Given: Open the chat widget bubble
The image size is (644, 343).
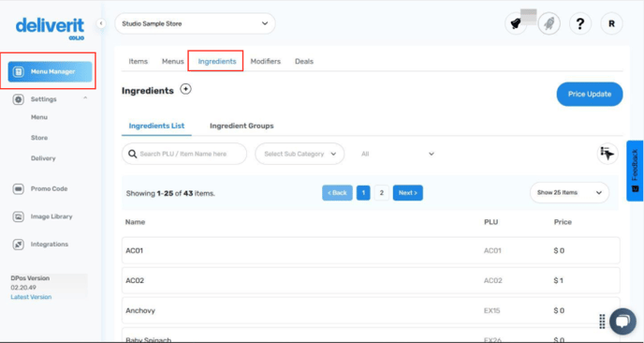Looking at the screenshot, I should tap(622, 321).
